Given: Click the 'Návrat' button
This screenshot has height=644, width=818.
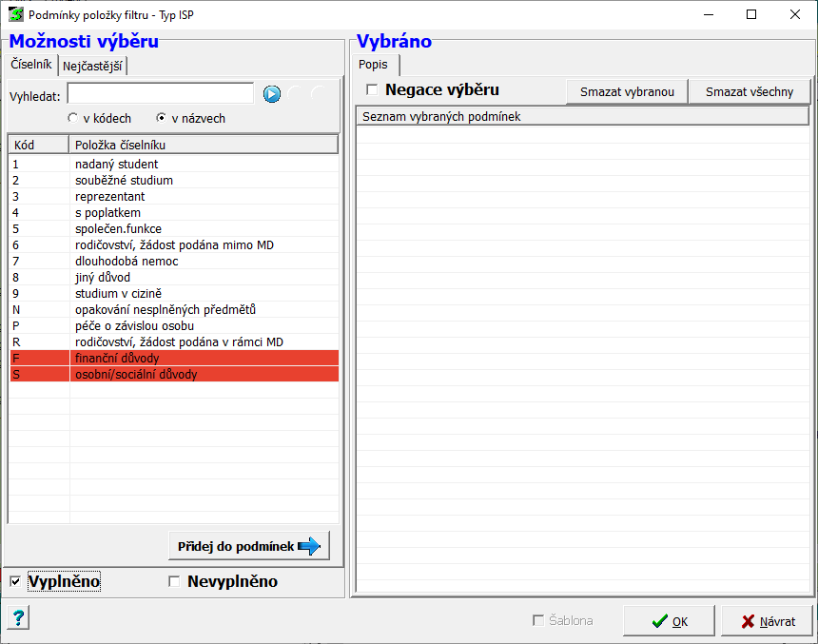Looking at the screenshot, I should pos(767,621).
